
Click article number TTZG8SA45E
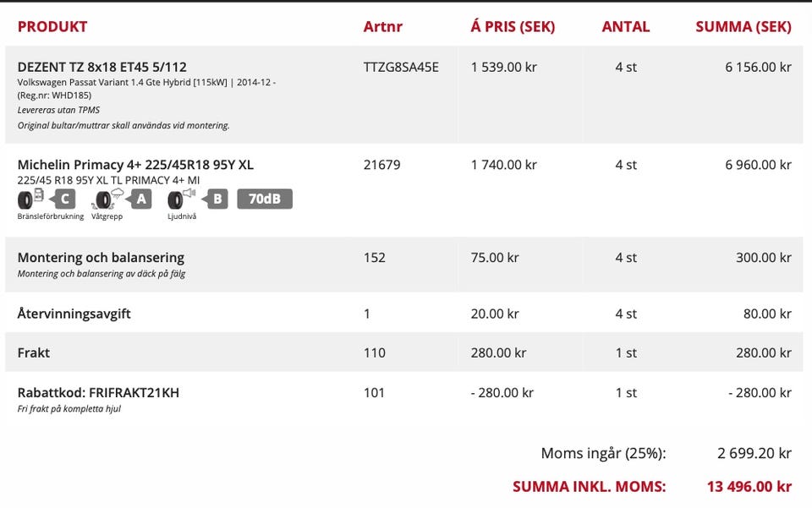401,67
